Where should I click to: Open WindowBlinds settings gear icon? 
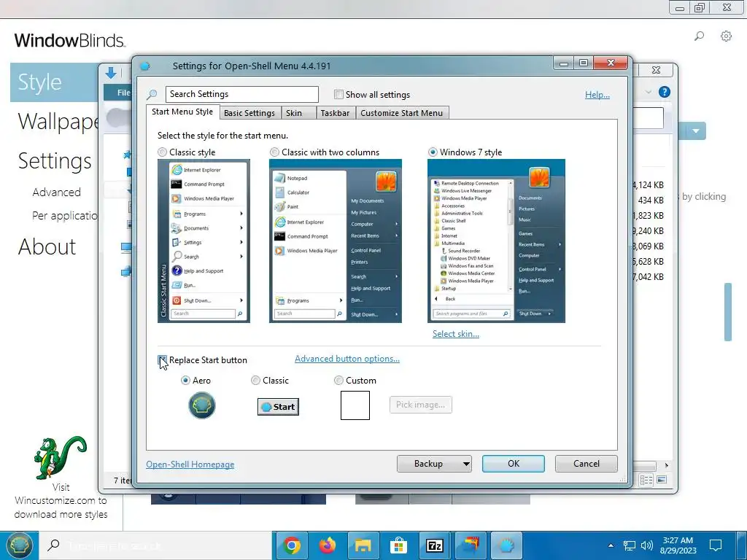[726, 36]
